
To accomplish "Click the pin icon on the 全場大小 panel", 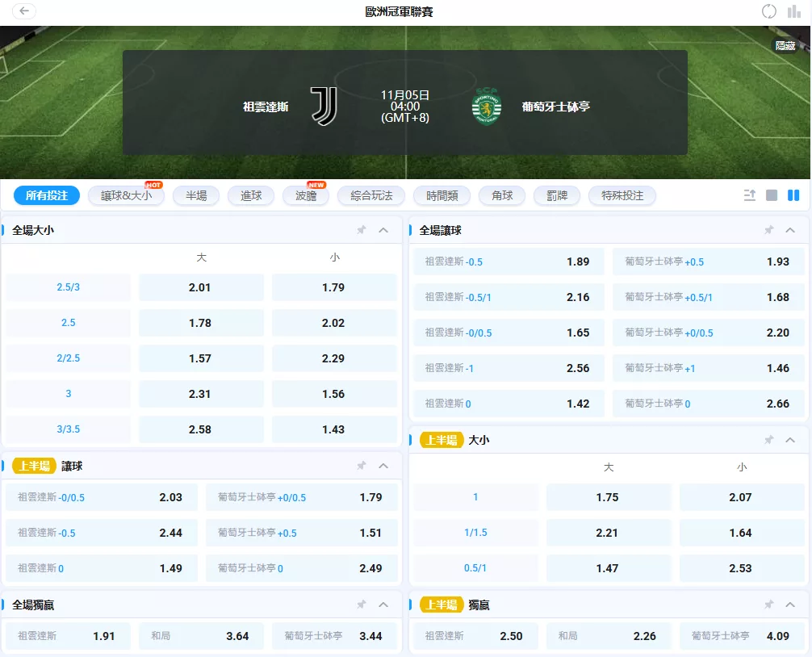I will click(361, 229).
